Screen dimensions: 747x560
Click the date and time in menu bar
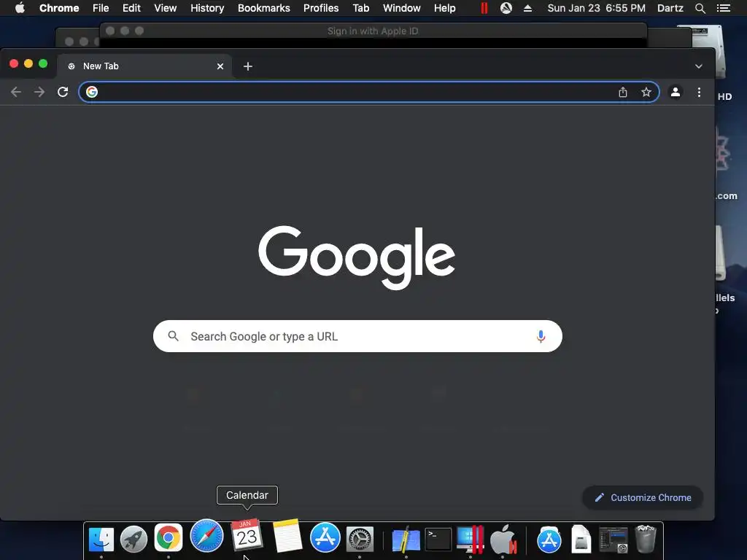coord(597,8)
